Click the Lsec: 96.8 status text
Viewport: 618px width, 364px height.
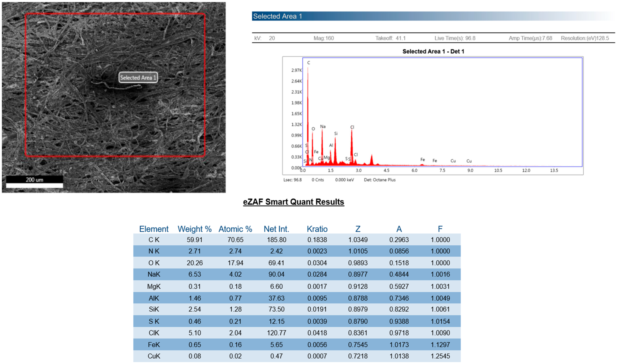(293, 180)
